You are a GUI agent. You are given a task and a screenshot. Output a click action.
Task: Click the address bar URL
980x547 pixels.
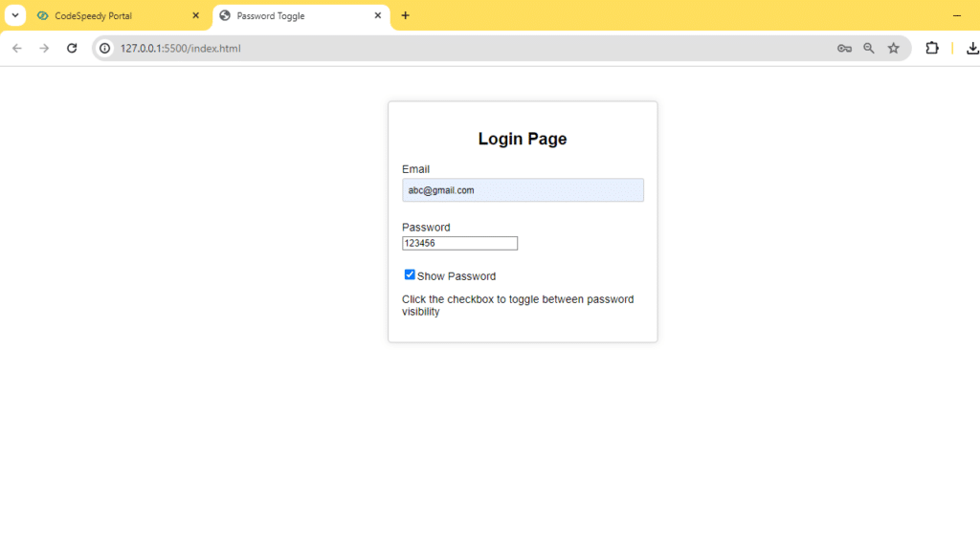[181, 48]
